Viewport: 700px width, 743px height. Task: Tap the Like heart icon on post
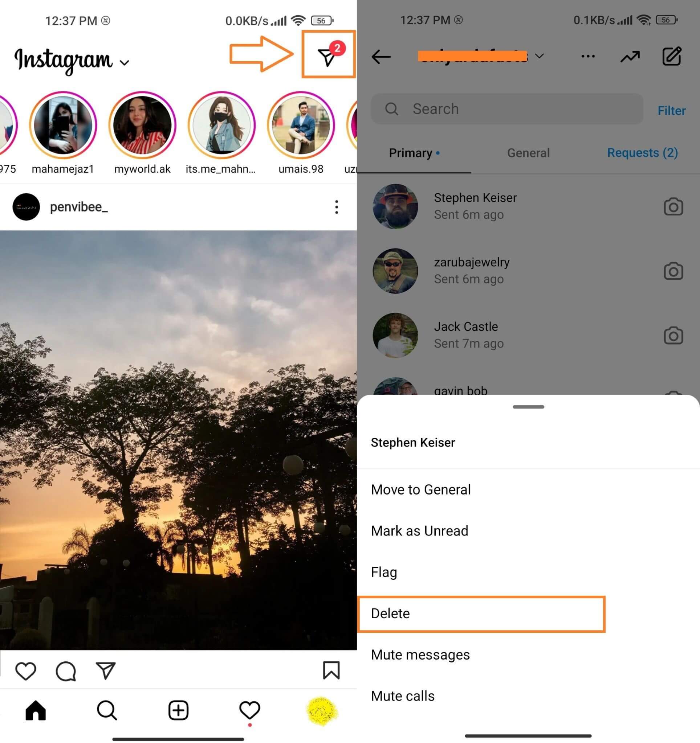point(28,670)
